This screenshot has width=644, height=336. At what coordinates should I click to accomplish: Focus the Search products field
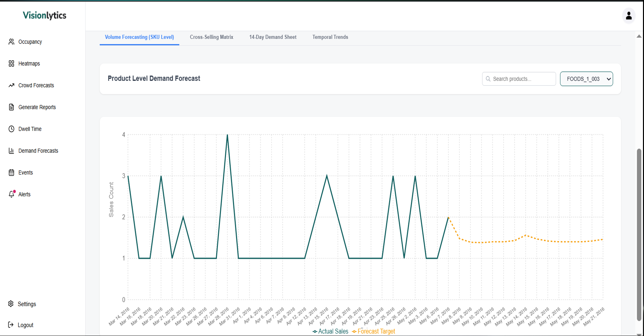pos(519,79)
